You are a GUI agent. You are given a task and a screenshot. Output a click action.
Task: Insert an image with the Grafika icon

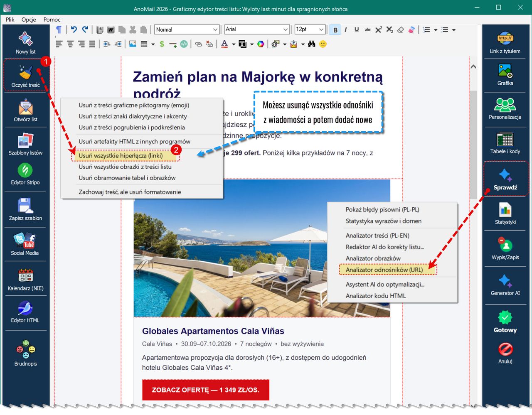pyautogui.click(x=505, y=75)
